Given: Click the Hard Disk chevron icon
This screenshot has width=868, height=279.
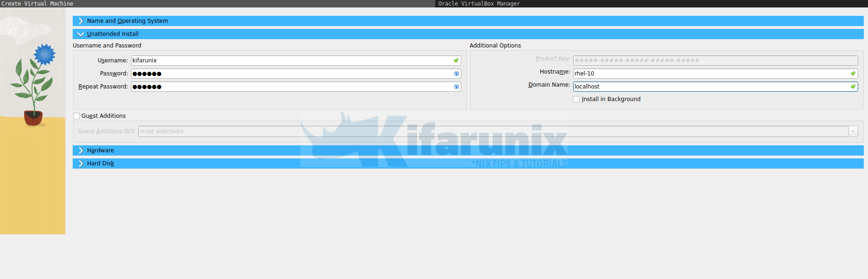Looking at the screenshot, I should pyautogui.click(x=81, y=163).
